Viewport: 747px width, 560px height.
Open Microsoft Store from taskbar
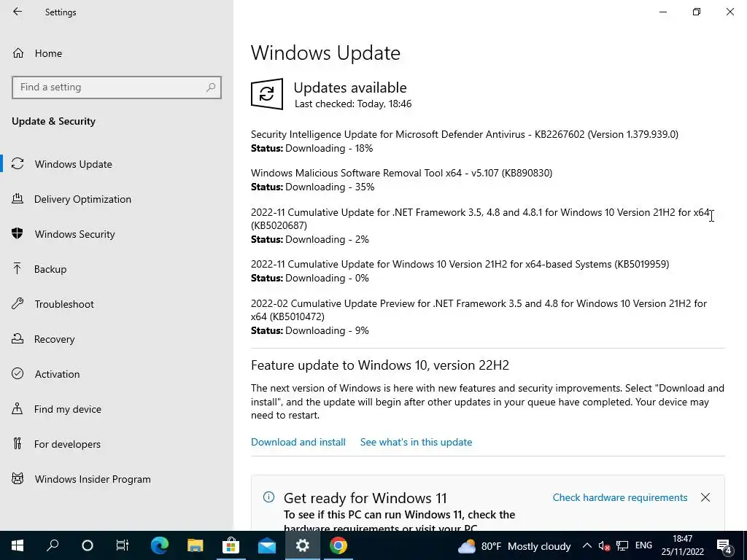pos(231,545)
